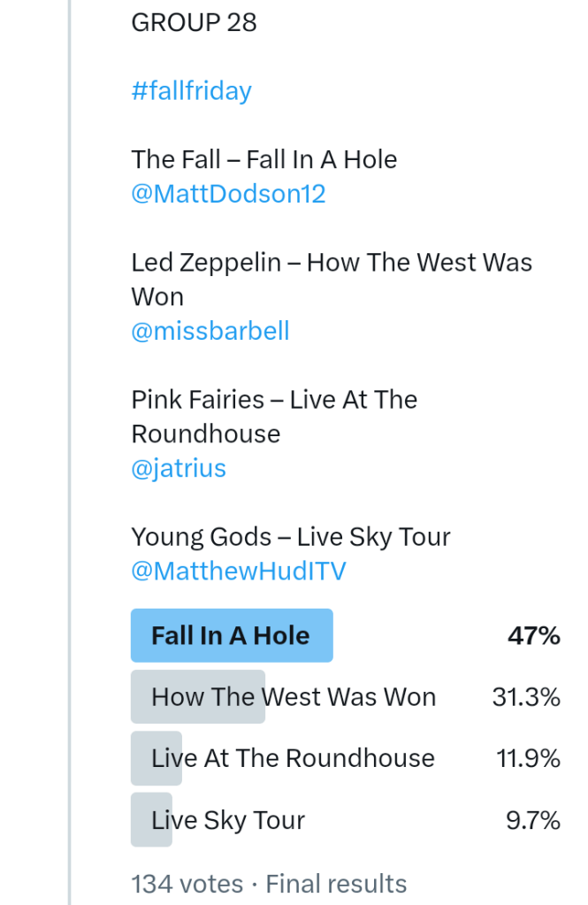Viewport: 588px width, 905px height.
Task: Click the Final results label
Action: [x=336, y=884]
